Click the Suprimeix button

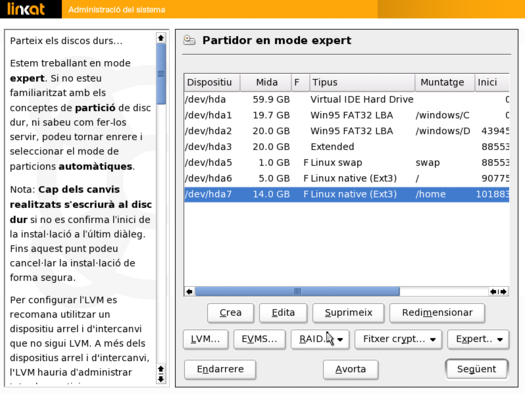coord(348,313)
